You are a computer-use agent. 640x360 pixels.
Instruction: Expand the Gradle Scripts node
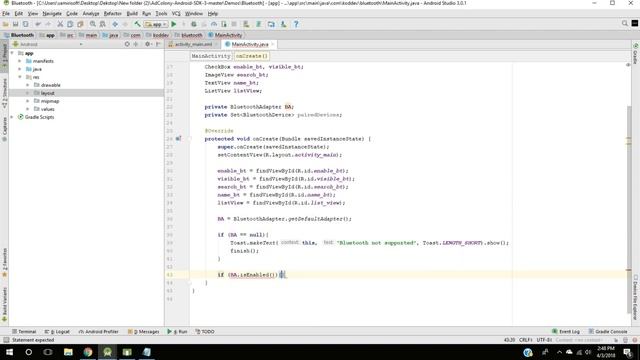point(12,117)
